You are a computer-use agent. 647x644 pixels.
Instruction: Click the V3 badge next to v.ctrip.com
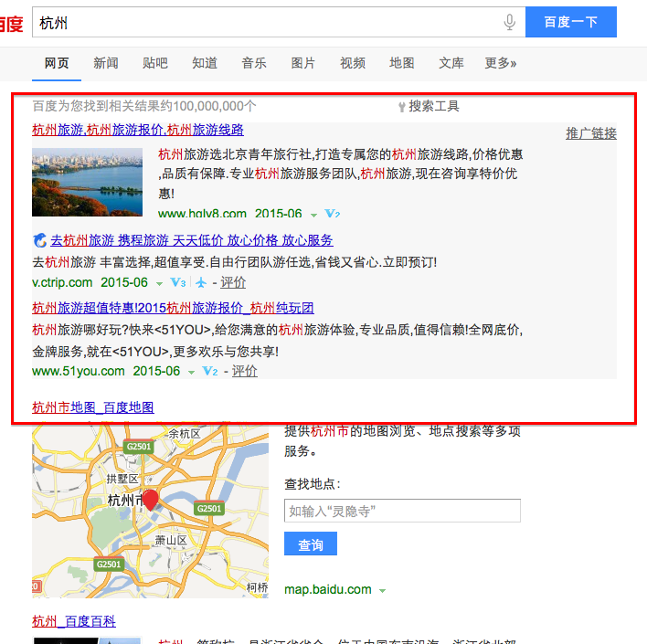pos(177,283)
